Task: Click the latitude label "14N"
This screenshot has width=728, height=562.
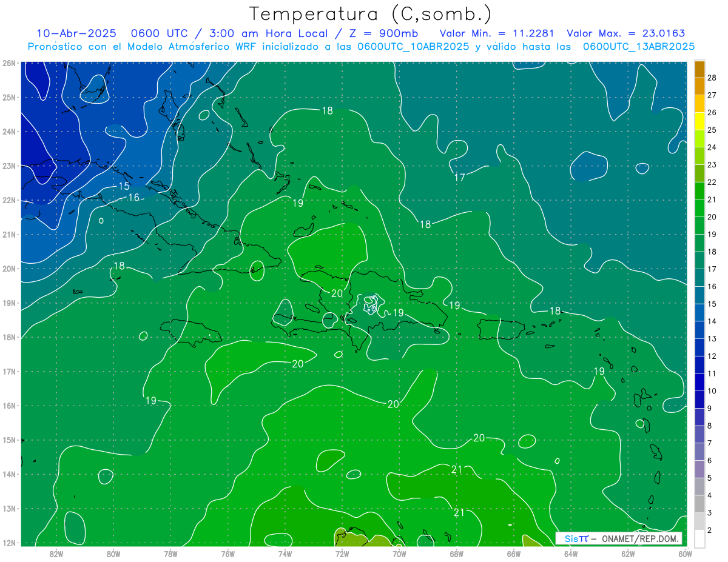Action: click(8, 474)
